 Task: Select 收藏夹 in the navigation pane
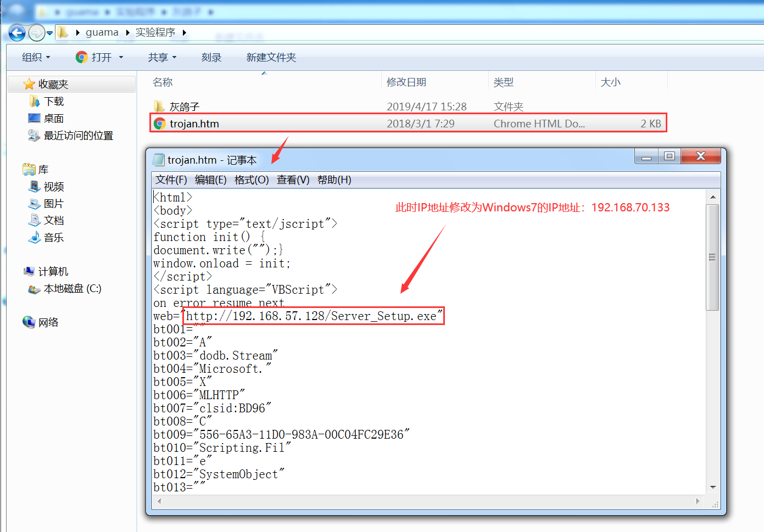pos(53,85)
